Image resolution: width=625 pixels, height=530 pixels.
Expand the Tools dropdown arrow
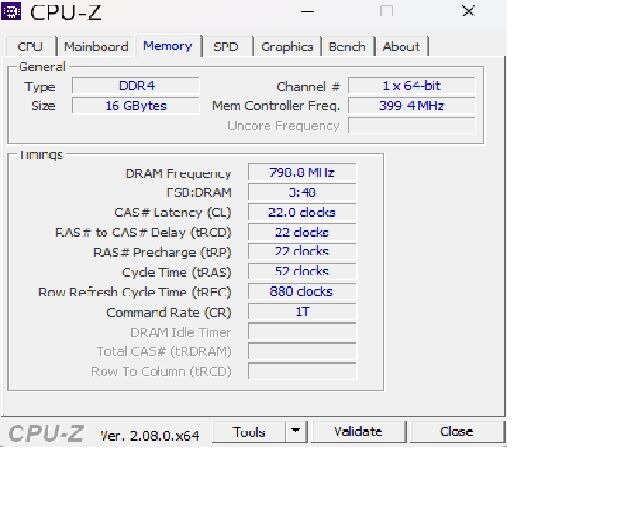[x=296, y=432]
